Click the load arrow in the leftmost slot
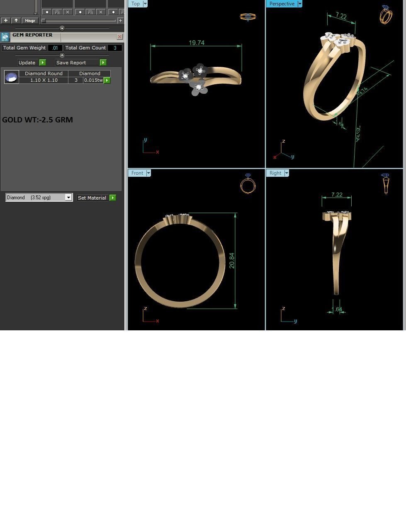 [47, 12]
